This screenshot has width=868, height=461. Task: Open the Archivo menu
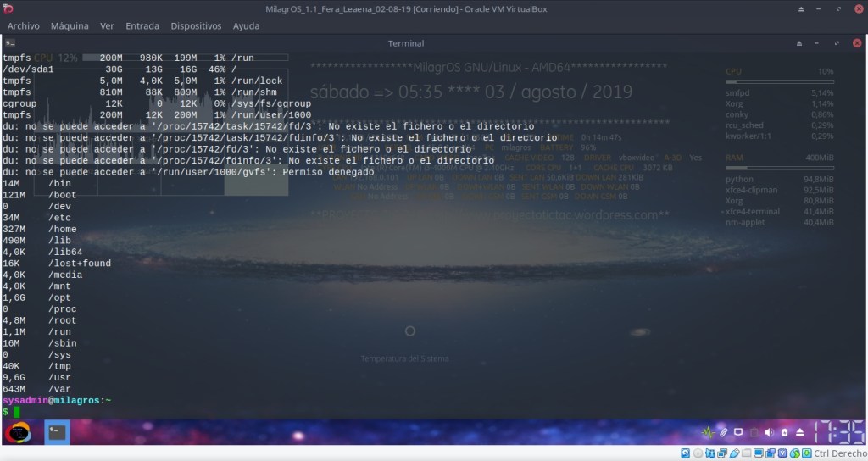[23, 26]
